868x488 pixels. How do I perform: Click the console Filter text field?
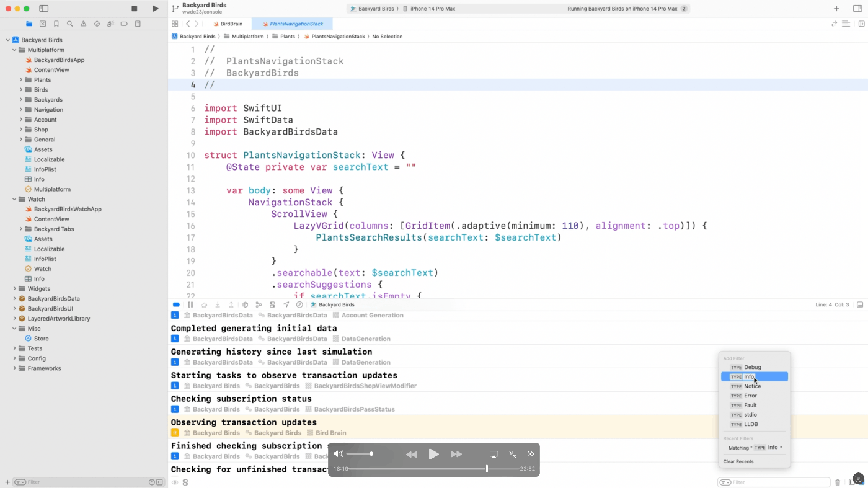pos(774,482)
